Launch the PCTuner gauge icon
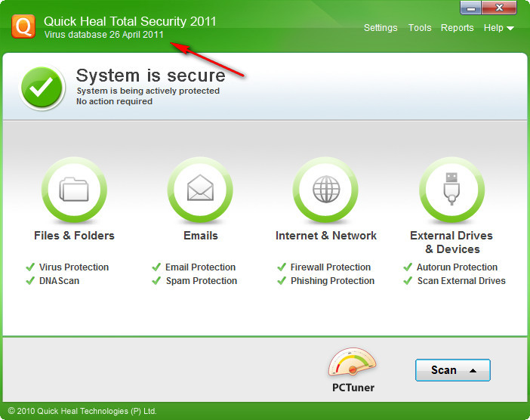This screenshot has width=530, height=420. tap(353, 363)
